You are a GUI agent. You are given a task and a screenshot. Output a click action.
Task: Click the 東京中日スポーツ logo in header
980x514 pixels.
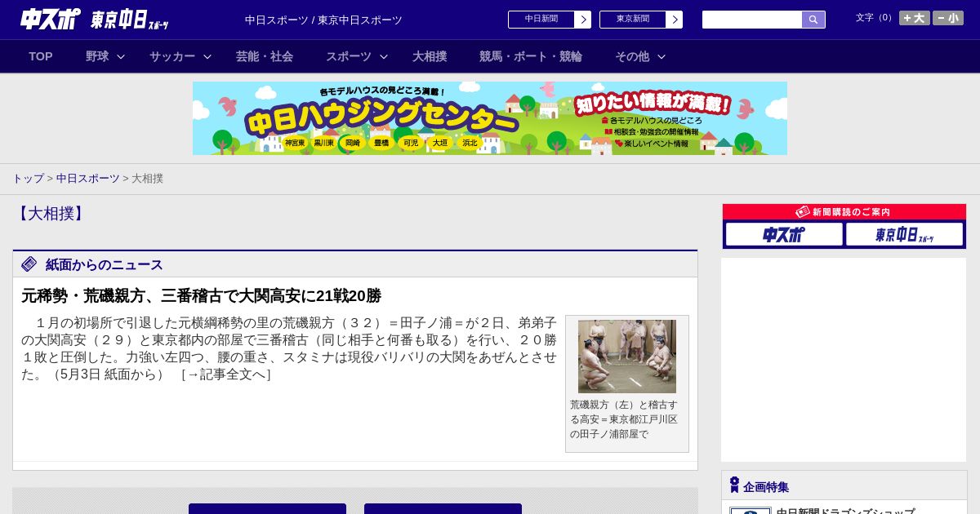click(x=130, y=20)
